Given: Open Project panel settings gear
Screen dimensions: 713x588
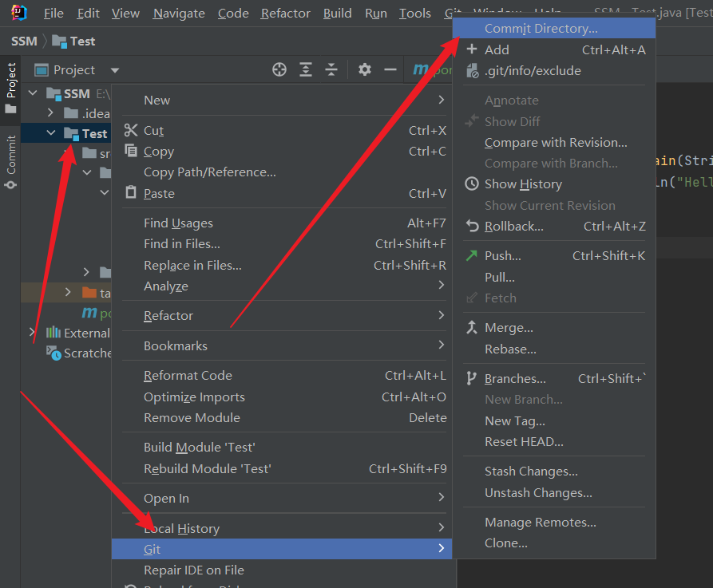Looking at the screenshot, I should click(364, 69).
